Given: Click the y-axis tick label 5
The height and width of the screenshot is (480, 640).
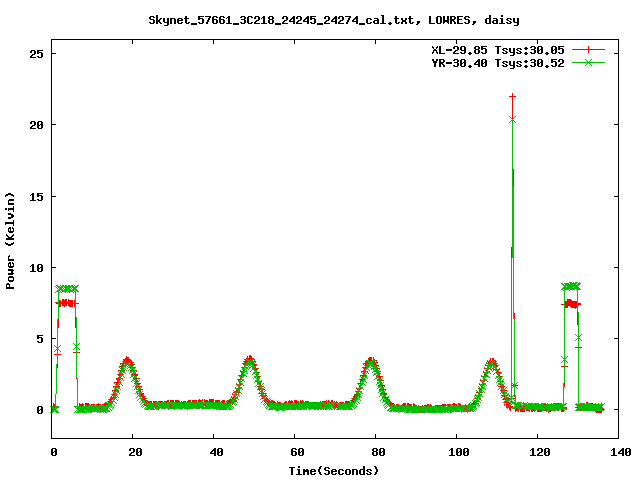Looking at the screenshot, I should click(40, 339).
